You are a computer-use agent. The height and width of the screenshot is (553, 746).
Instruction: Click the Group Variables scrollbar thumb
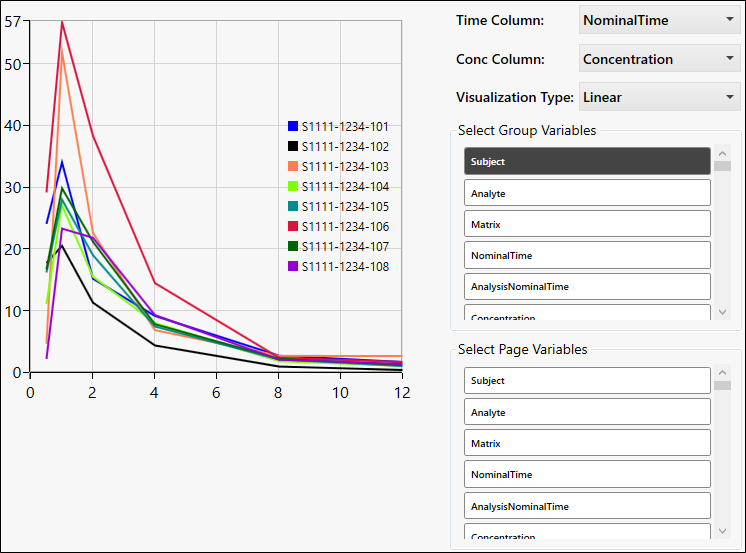[x=722, y=166]
